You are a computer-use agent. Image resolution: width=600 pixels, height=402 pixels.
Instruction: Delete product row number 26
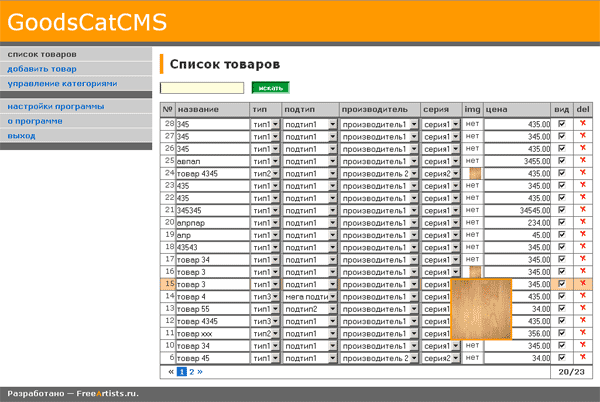tap(583, 148)
